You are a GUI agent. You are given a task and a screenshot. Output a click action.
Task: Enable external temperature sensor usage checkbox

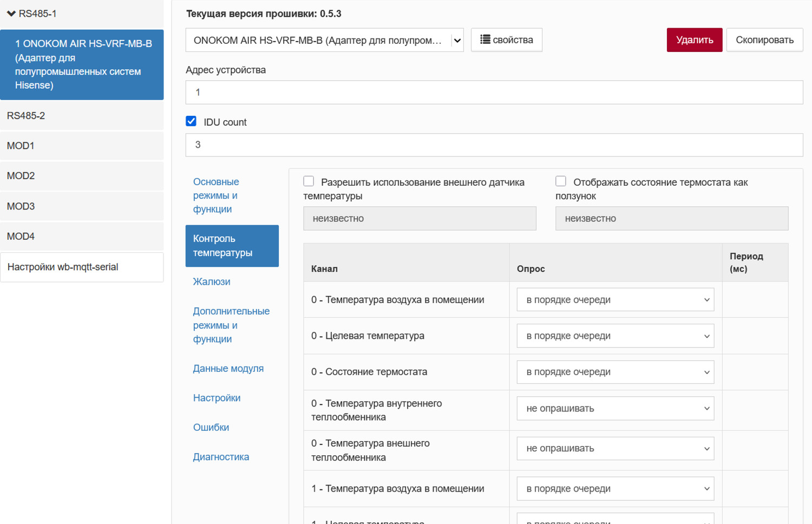point(309,181)
